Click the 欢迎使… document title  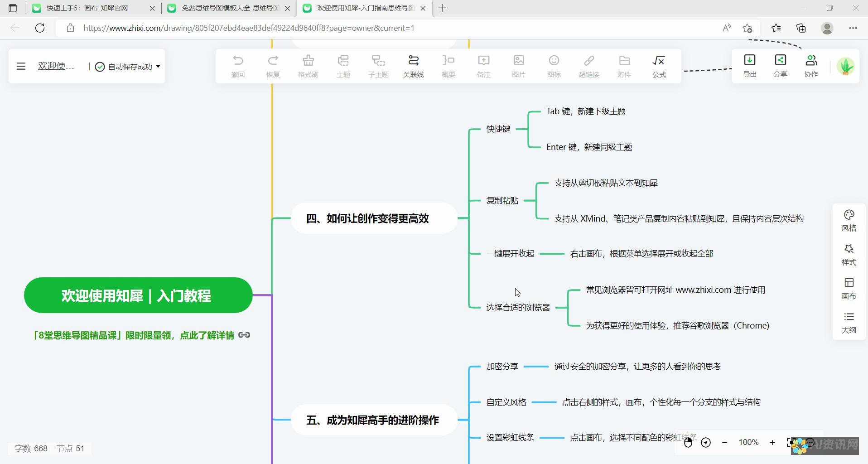(56, 66)
